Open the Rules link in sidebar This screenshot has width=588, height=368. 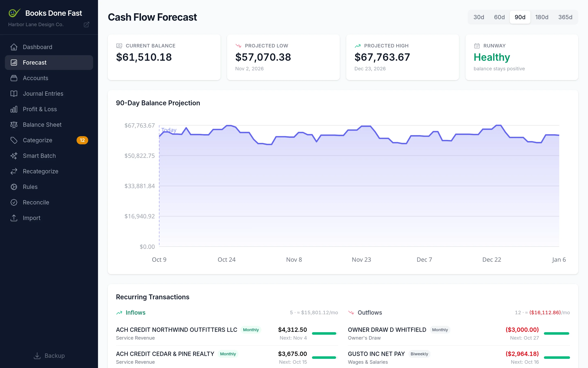(x=49, y=187)
